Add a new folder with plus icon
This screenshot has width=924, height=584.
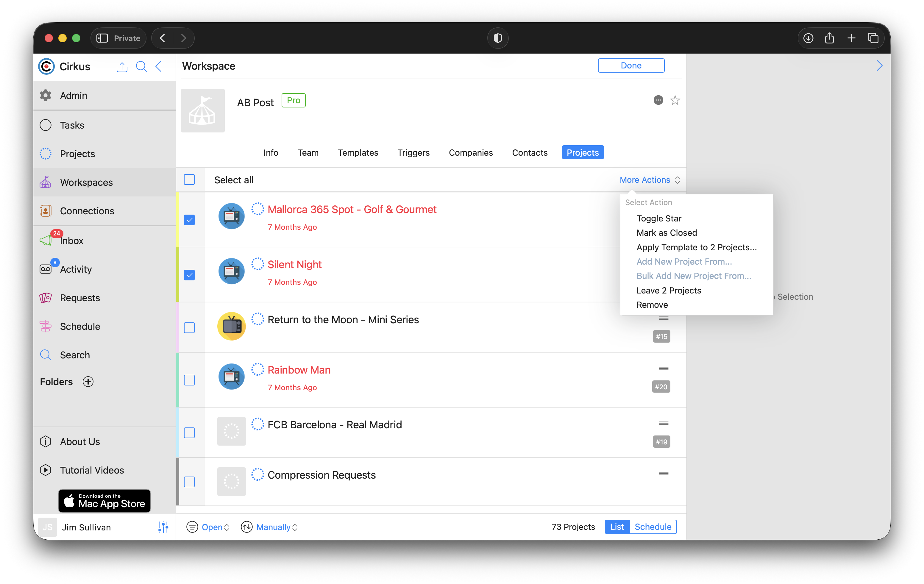pyautogui.click(x=88, y=381)
